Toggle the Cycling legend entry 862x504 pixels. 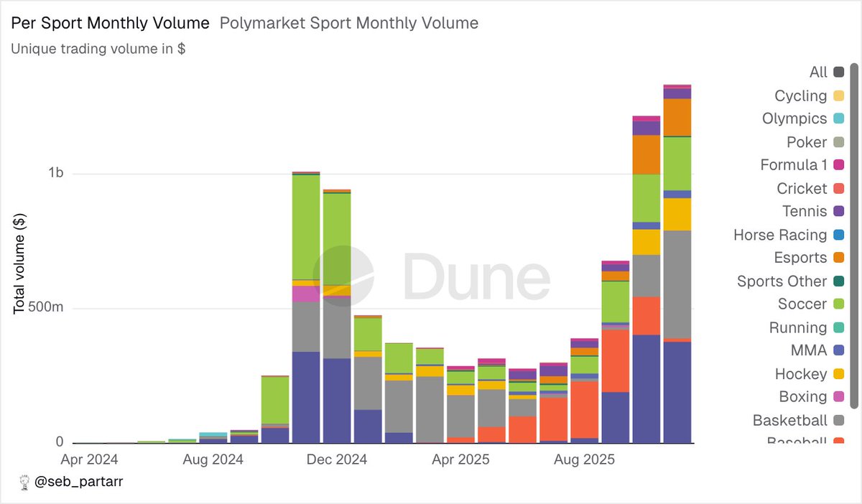point(809,95)
